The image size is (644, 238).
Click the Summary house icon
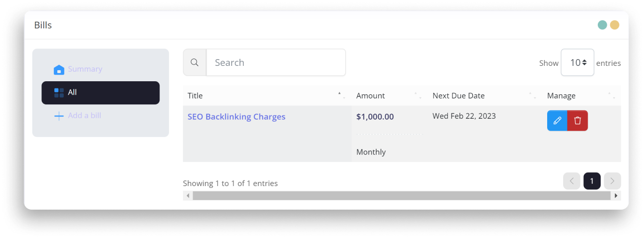(x=59, y=70)
